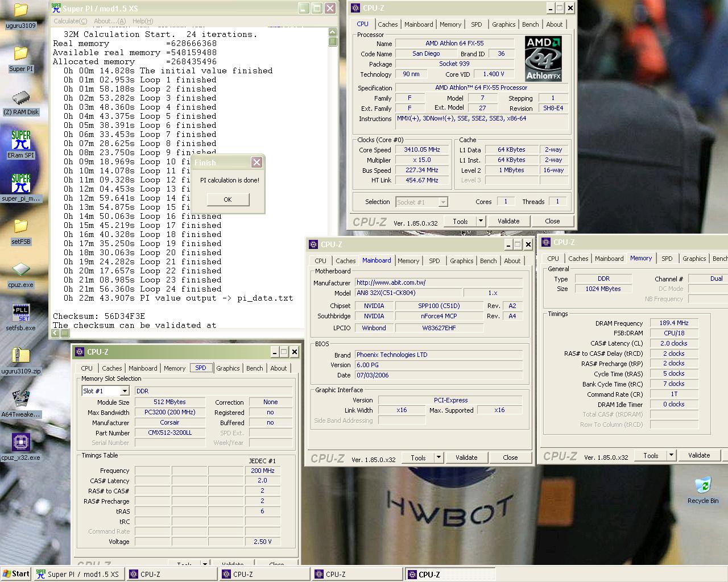Confirm the PI calculation done dialog with OK
Image resolution: width=728 pixels, height=582 pixels.
click(227, 199)
